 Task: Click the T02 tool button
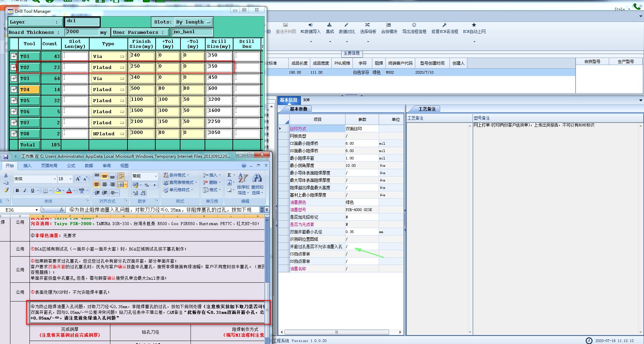(x=30, y=67)
